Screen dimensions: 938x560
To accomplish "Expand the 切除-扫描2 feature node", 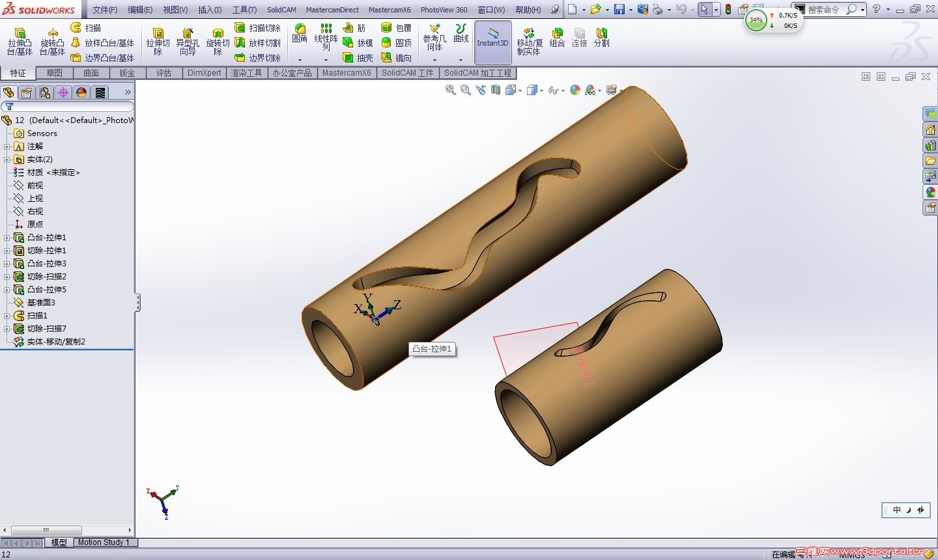I will (7, 277).
